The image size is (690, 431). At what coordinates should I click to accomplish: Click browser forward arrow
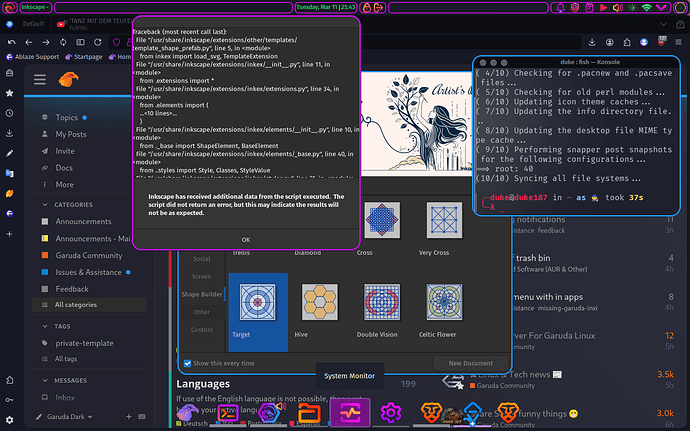pyautogui.click(x=46, y=42)
